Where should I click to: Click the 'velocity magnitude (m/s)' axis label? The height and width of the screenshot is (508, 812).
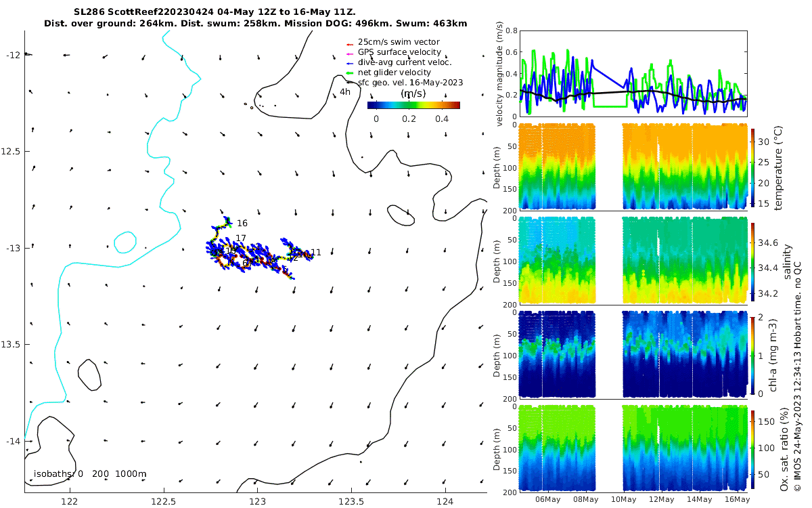tap(499, 73)
